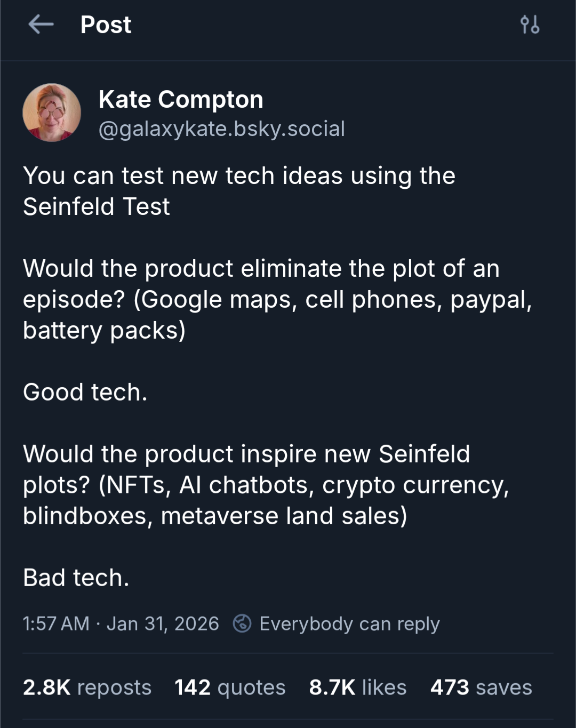This screenshot has width=576, height=728.
Task: Open Kate Compton's profile avatar
Action: 52,113
